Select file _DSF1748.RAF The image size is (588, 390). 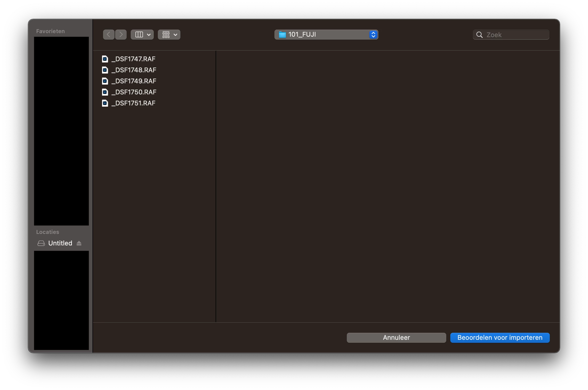point(134,70)
